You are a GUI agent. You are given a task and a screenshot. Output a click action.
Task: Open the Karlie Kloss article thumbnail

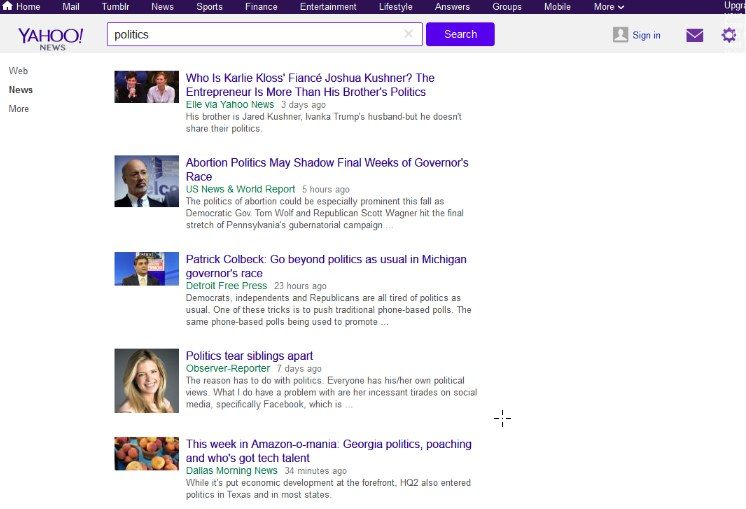(x=146, y=87)
